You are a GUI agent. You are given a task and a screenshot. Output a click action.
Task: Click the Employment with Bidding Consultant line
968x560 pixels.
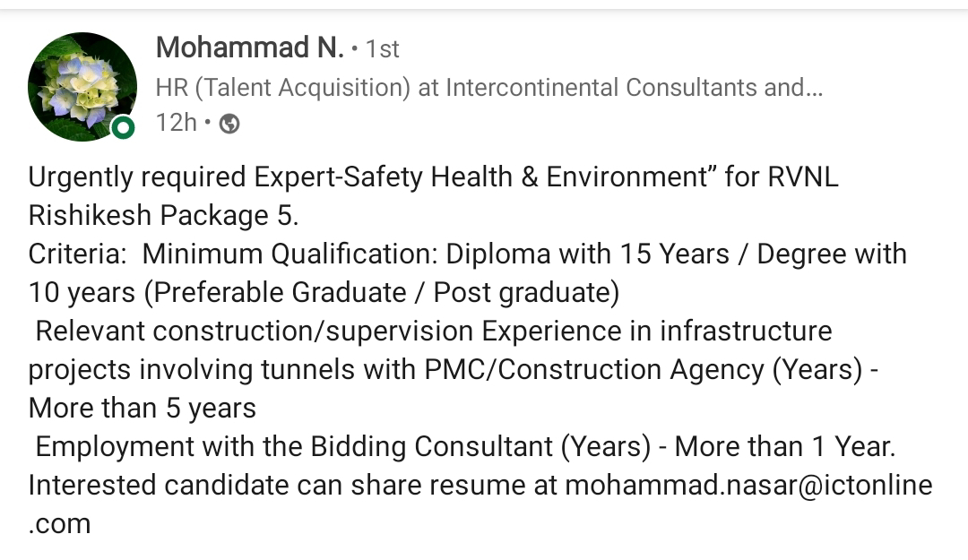(x=465, y=446)
